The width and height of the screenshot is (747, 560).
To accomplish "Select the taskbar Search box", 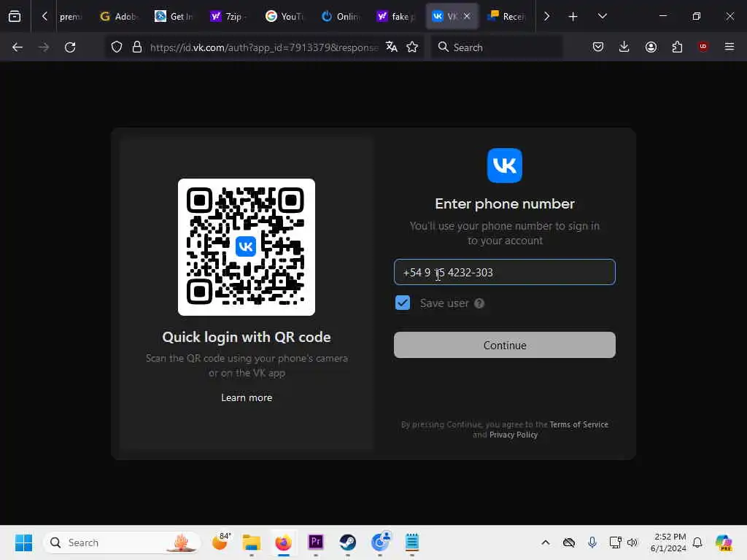I will click(122, 542).
